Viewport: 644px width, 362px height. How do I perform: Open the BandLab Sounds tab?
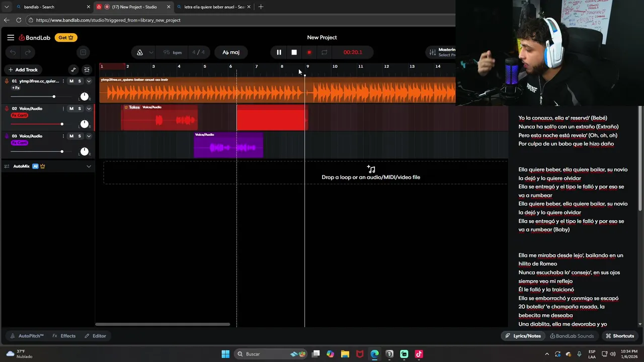(572, 336)
